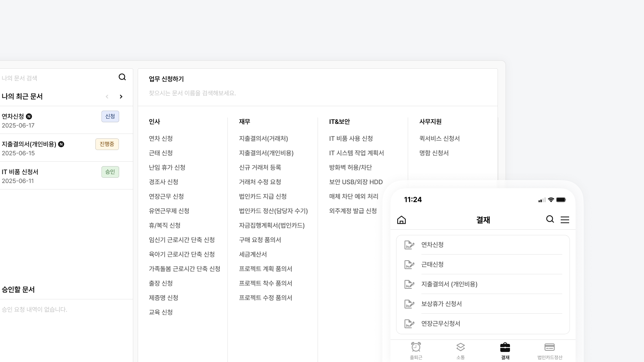
Task: Open 외주계정 발급 신청
Action: [x=353, y=211]
